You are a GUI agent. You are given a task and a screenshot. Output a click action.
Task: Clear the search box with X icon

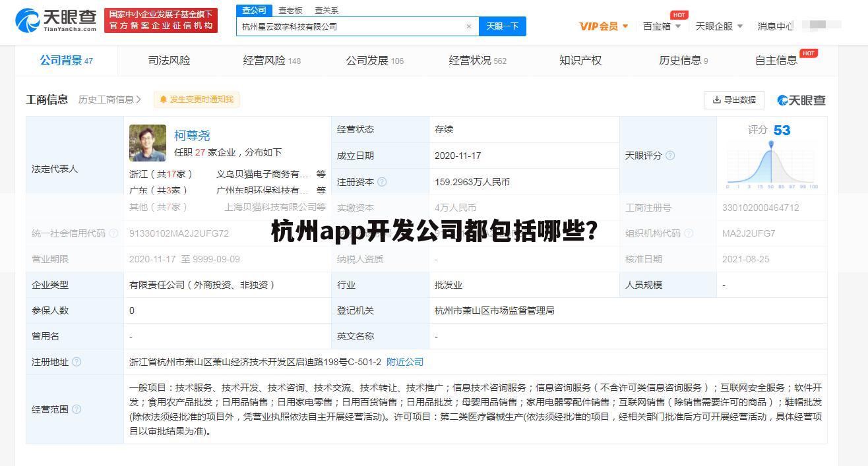pyautogui.click(x=469, y=26)
